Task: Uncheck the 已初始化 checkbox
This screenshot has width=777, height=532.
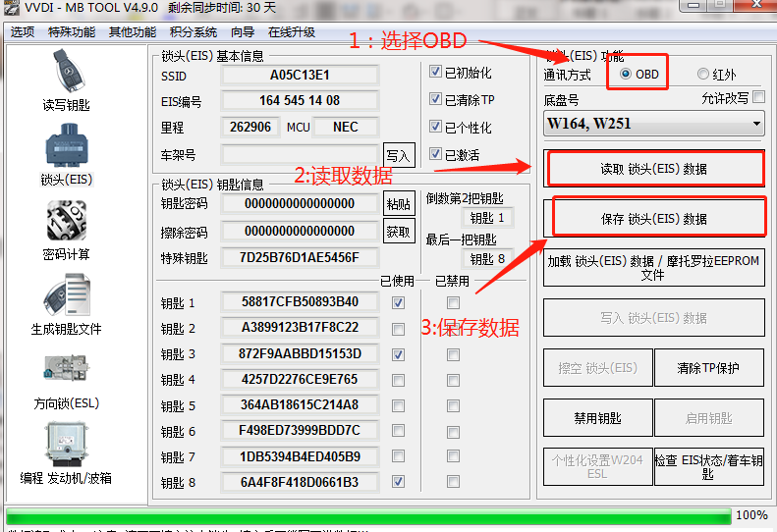Action: point(436,73)
